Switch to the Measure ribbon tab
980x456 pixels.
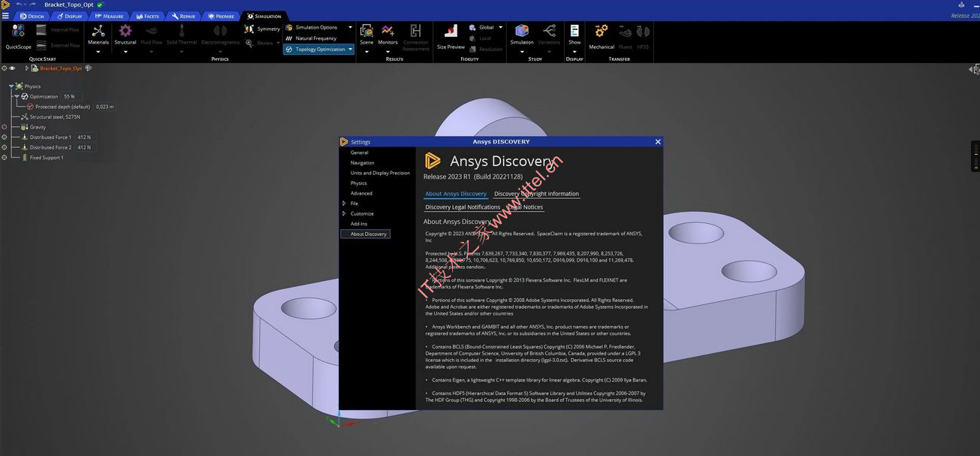pos(110,16)
